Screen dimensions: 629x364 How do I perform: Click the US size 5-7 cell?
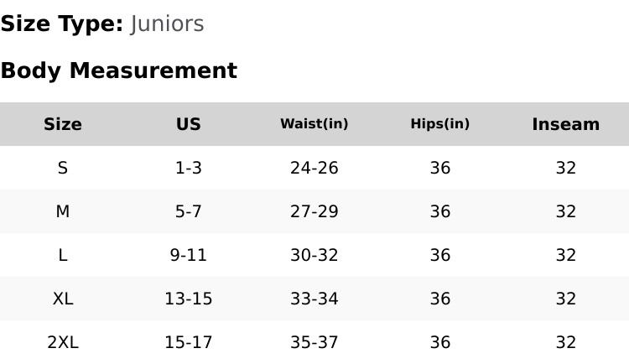click(189, 211)
